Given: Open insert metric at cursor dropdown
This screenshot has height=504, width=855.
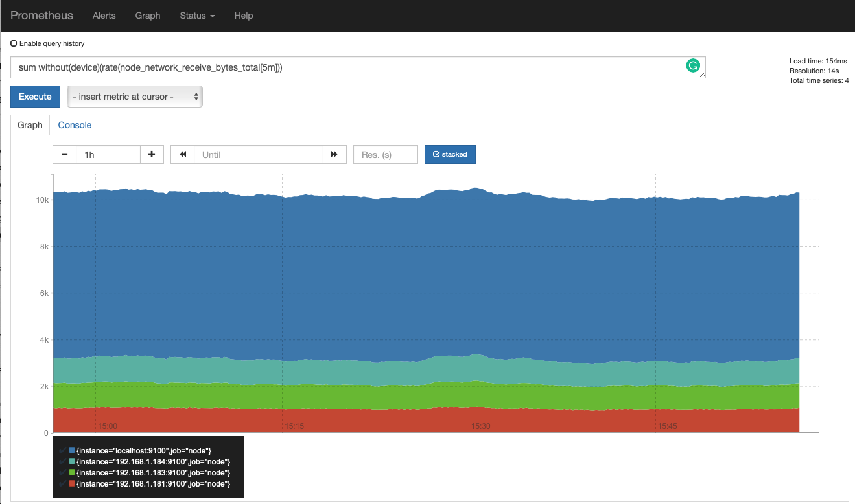Looking at the screenshot, I should 135,97.
